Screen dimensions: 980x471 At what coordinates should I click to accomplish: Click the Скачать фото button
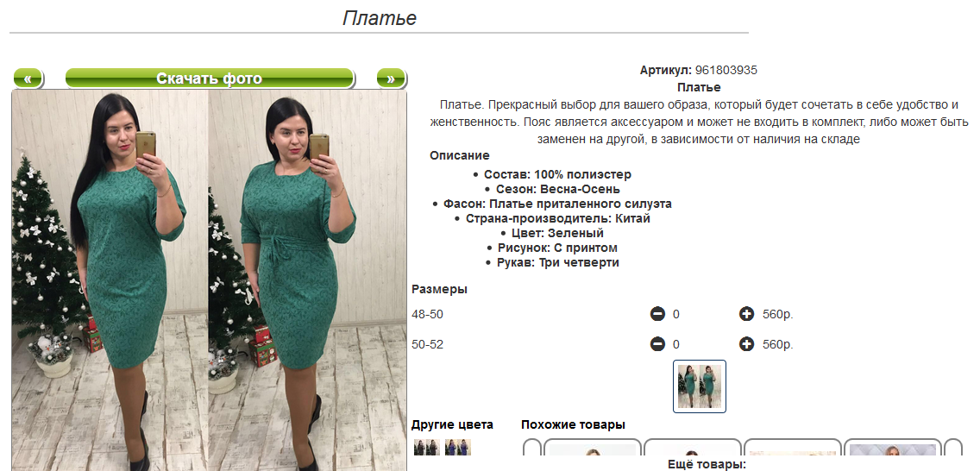[x=210, y=78]
